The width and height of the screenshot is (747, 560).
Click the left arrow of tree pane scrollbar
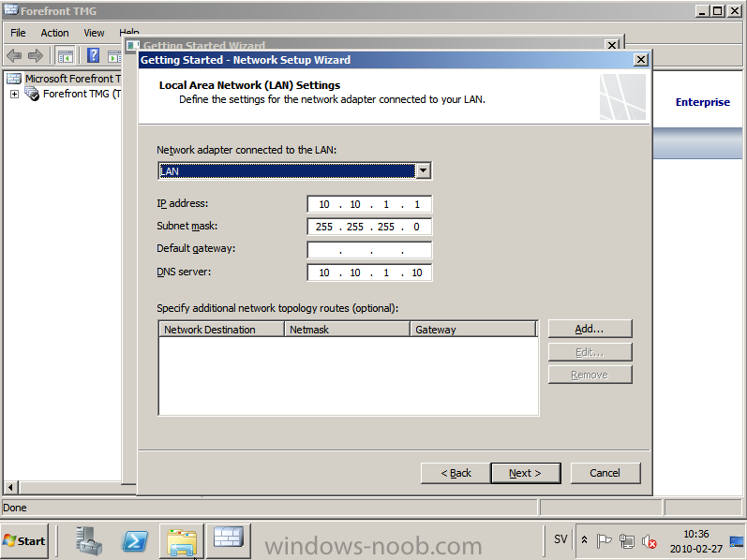10,487
